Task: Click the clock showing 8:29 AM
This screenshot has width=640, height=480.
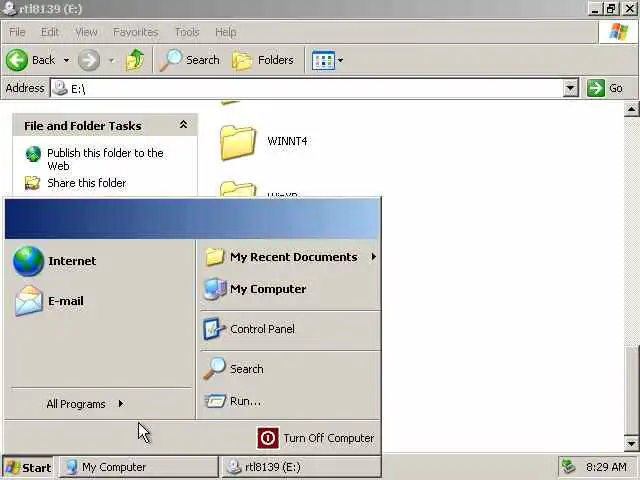Action: coord(606,467)
